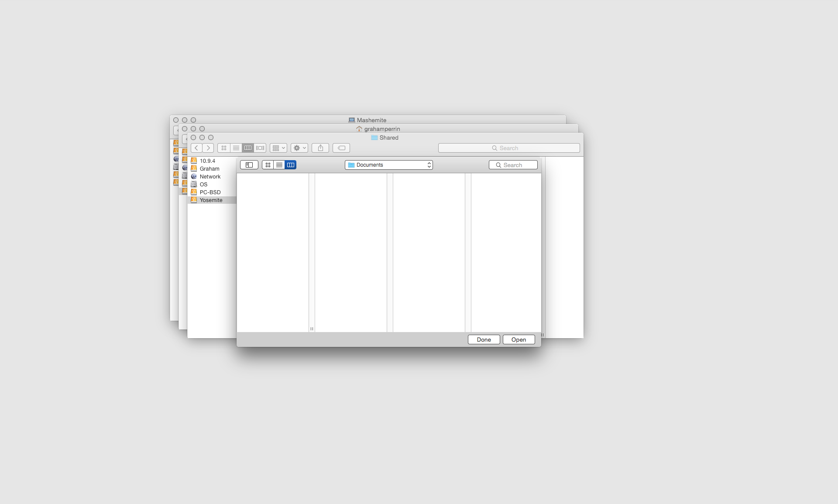Click the dialog's Search field

pyautogui.click(x=513, y=165)
